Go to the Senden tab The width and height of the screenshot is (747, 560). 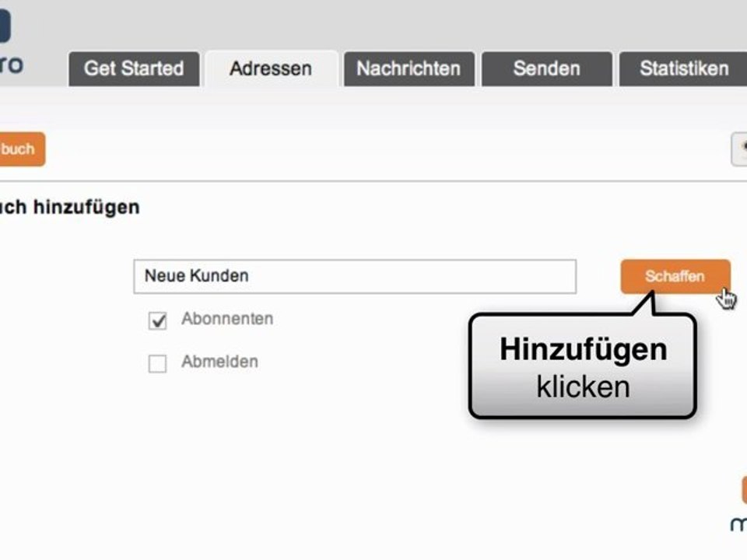[546, 68]
